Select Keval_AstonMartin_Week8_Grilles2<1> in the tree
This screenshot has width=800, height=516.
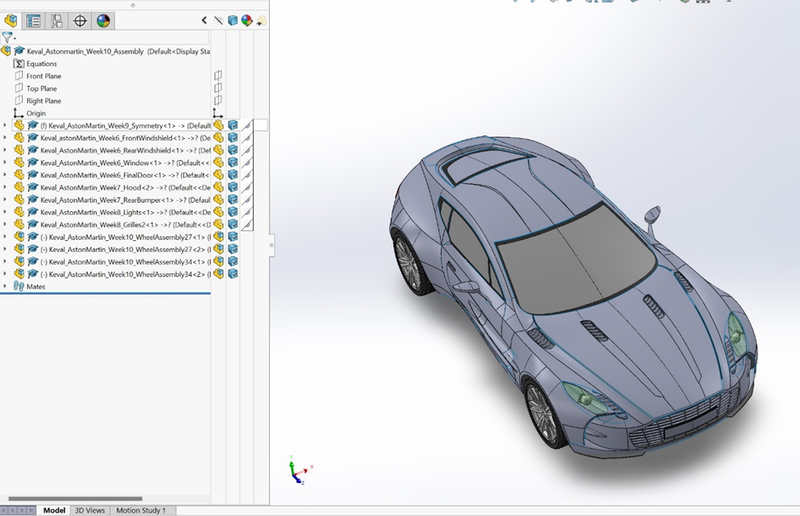(125, 225)
